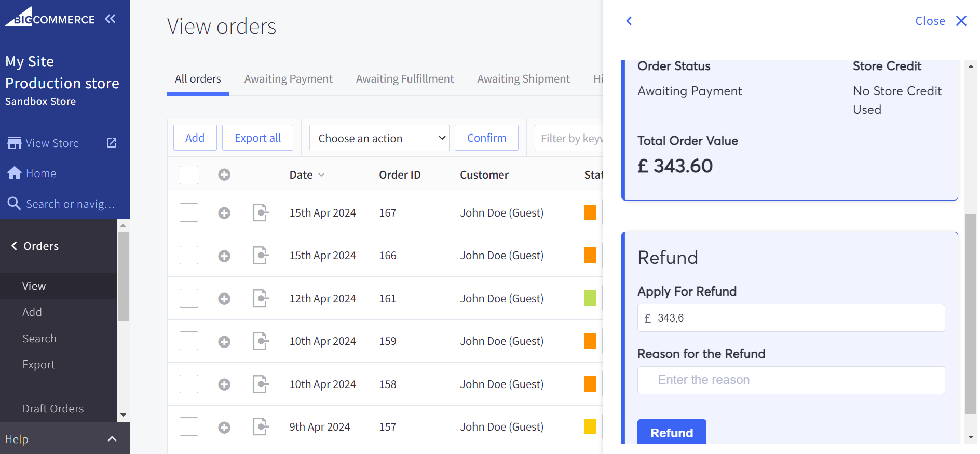Expand the Help section chevron
This screenshot has width=980, height=454.
point(112,439)
